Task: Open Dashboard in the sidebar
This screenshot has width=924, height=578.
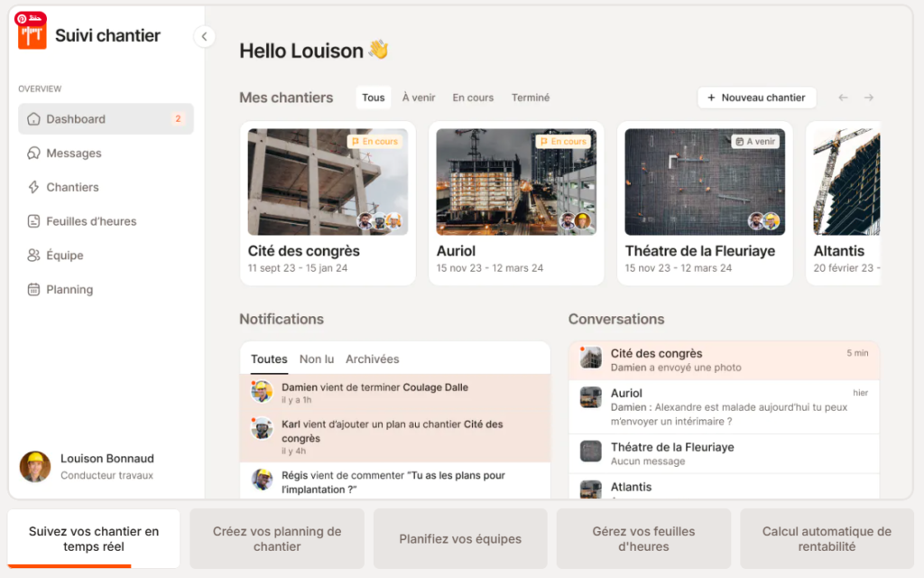Action: click(106, 118)
